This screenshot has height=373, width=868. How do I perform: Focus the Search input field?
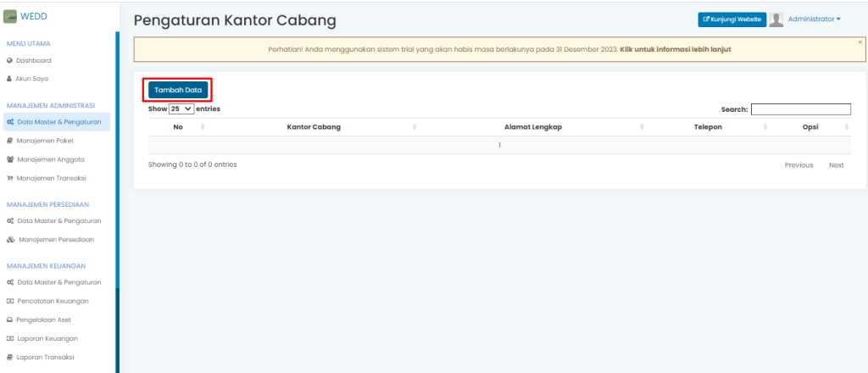[800, 109]
